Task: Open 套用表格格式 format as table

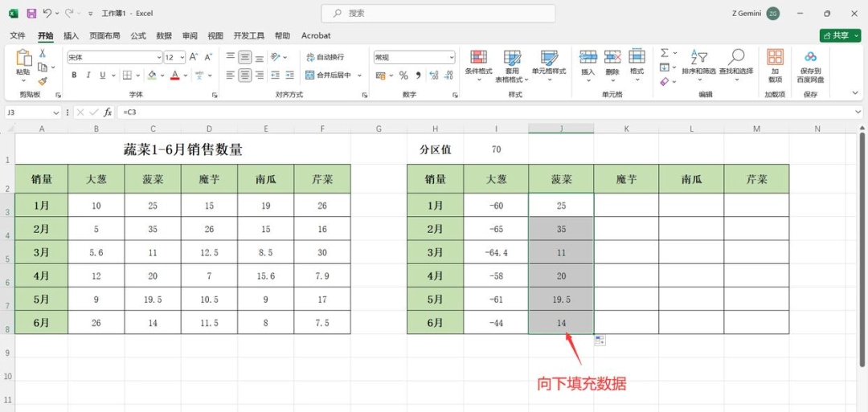Action: [512, 65]
